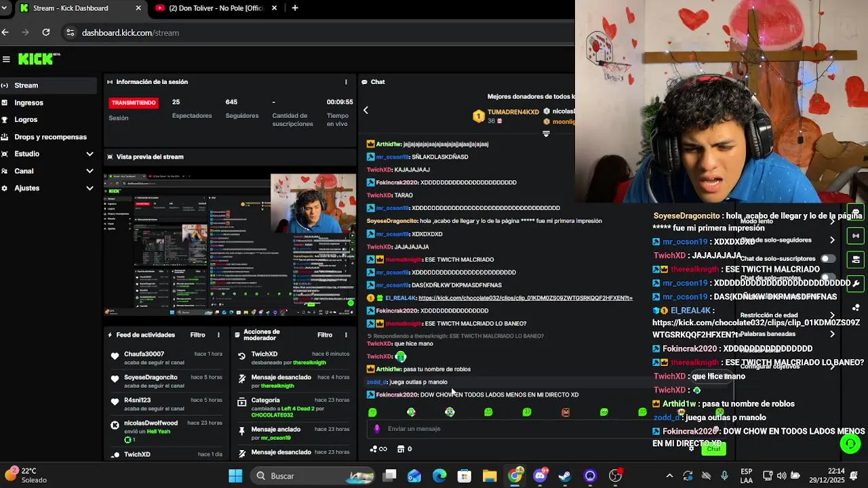The width and height of the screenshot is (868, 488).
Task: Open Acciones de moderador three-dot menu
Action: pyautogui.click(x=346, y=335)
